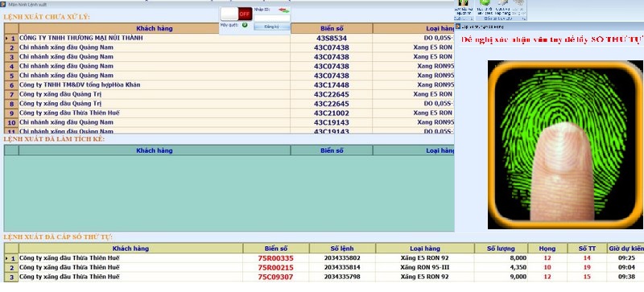The image size is (644, 292).
Task: Click the green Máy quét status indicator
Action: [x=245, y=25]
